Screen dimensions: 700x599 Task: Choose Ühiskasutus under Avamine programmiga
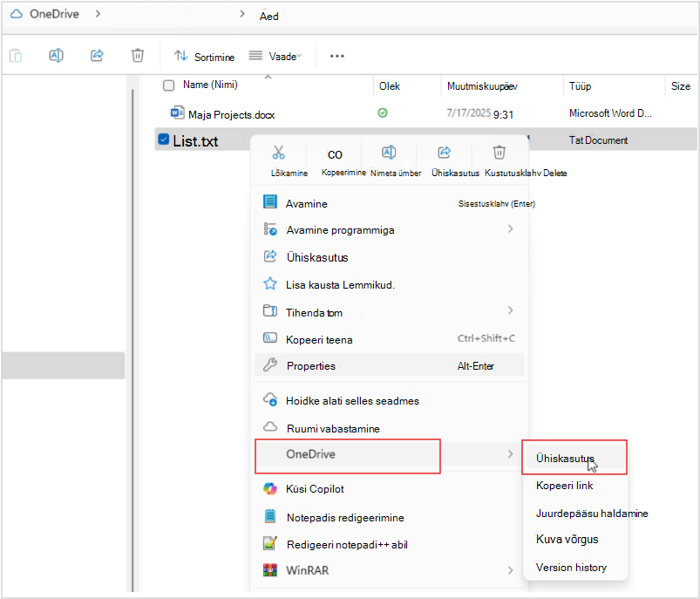point(389,257)
